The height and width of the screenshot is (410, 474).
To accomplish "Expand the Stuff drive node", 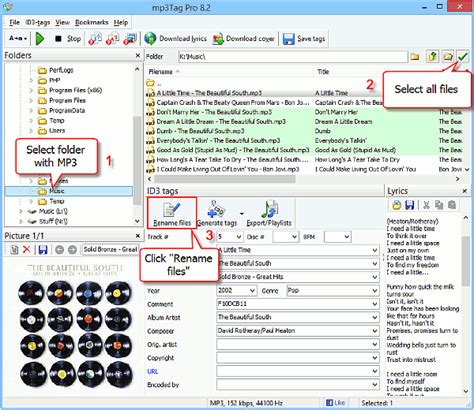I will pyautogui.click(x=21, y=221).
